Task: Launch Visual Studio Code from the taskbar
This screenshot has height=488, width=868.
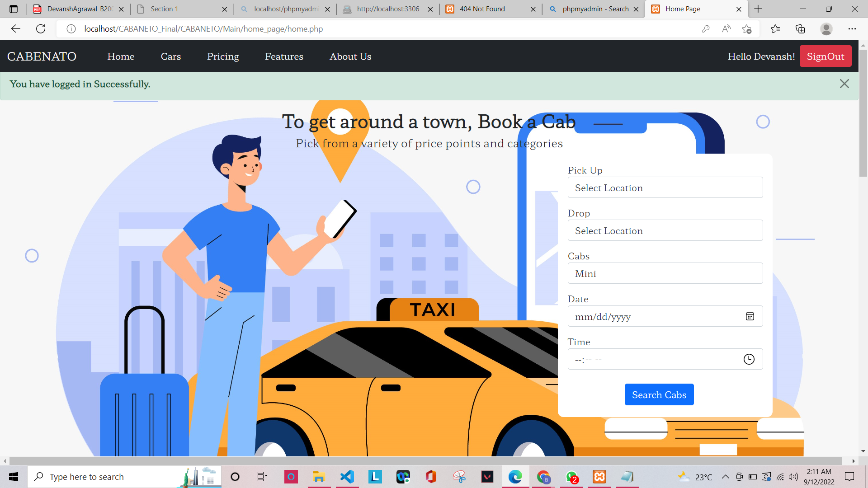Action: pos(347,477)
